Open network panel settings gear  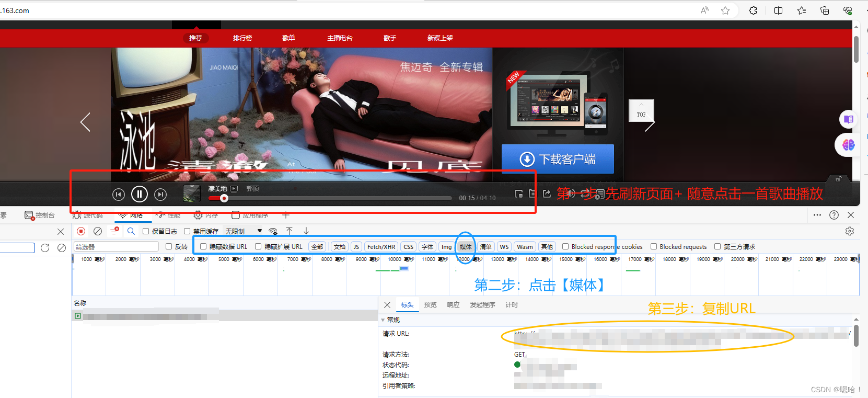pos(850,231)
